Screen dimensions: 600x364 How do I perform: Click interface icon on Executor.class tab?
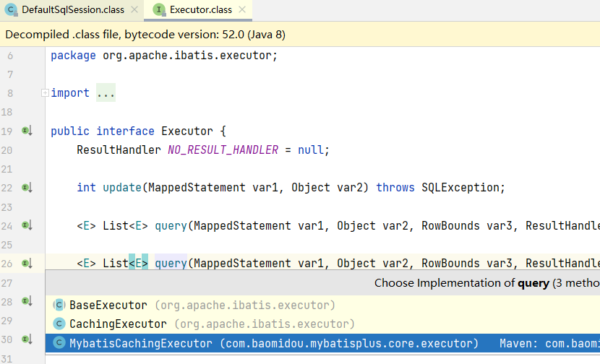pos(159,10)
